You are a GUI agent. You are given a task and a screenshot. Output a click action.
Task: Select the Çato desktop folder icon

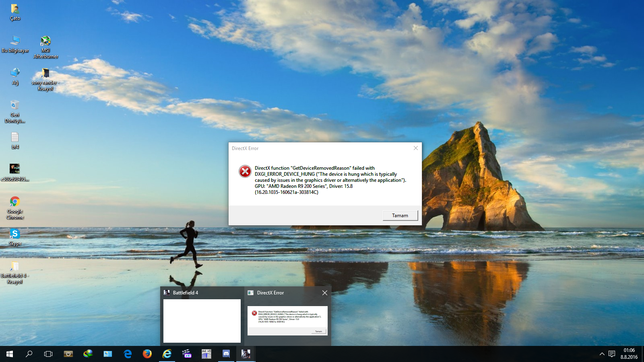pos(15,12)
